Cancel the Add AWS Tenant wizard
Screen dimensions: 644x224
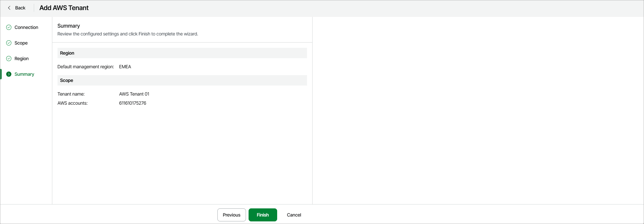(x=294, y=215)
